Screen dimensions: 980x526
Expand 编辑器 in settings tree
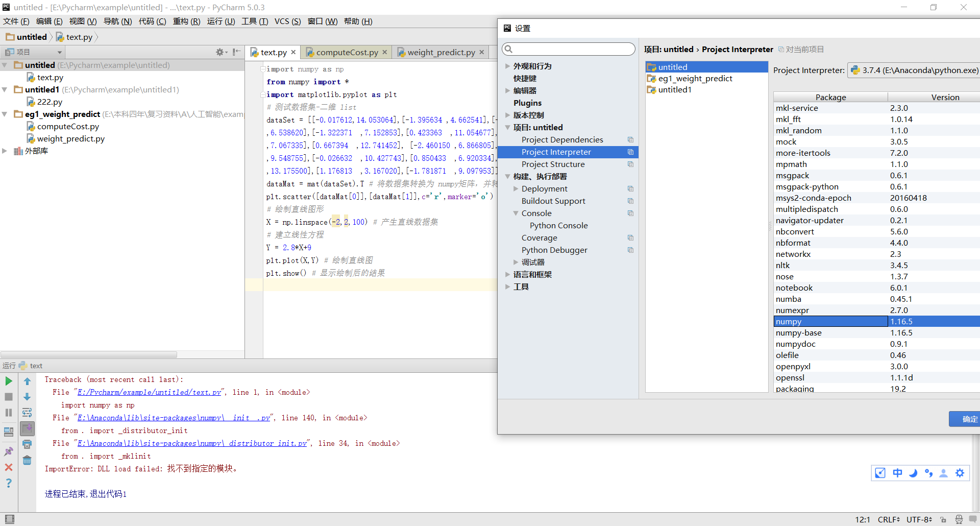507,91
